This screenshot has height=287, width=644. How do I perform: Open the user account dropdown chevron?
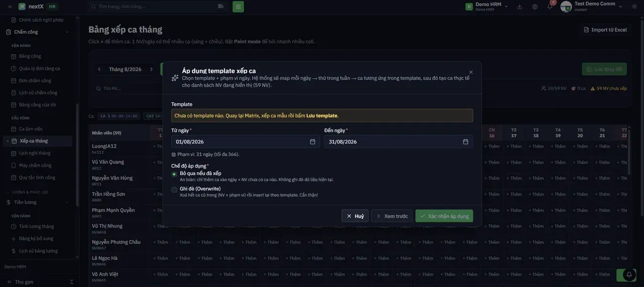click(x=620, y=7)
